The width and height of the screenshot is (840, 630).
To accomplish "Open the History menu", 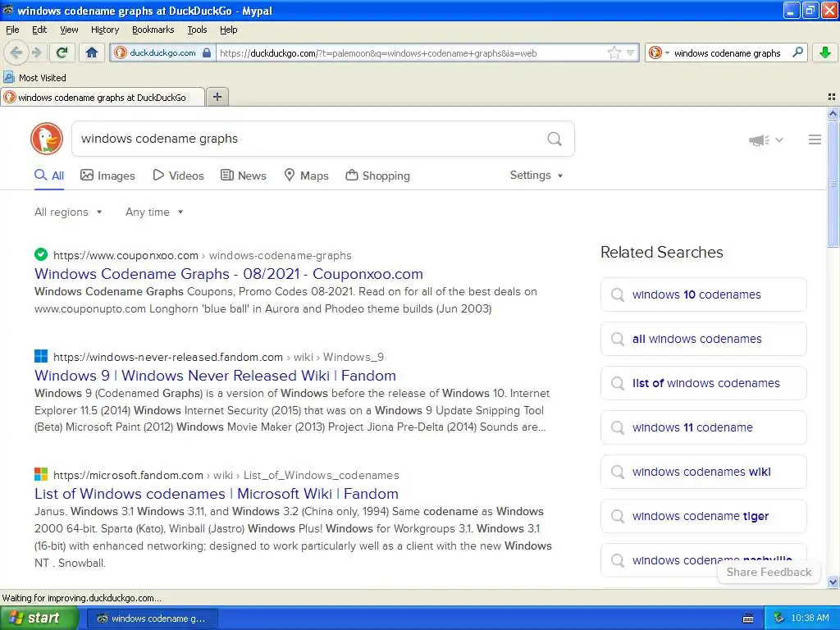I will (104, 30).
